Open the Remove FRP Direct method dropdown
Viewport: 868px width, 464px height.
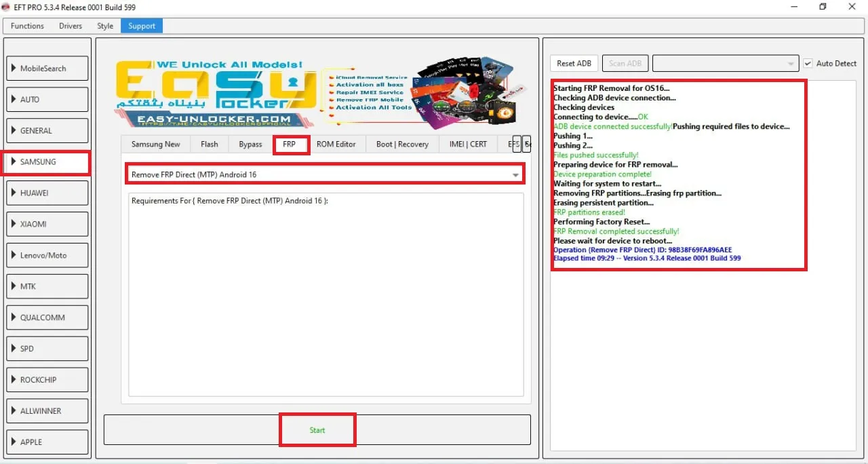tap(325, 174)
